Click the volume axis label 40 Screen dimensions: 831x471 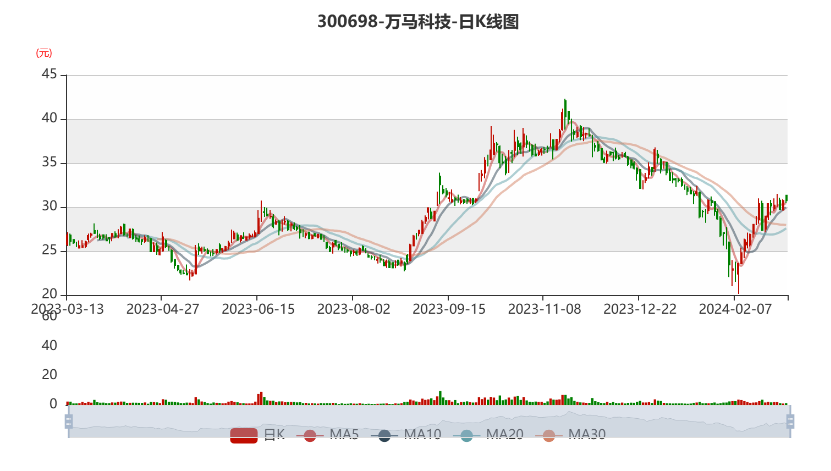pos(49,345)
